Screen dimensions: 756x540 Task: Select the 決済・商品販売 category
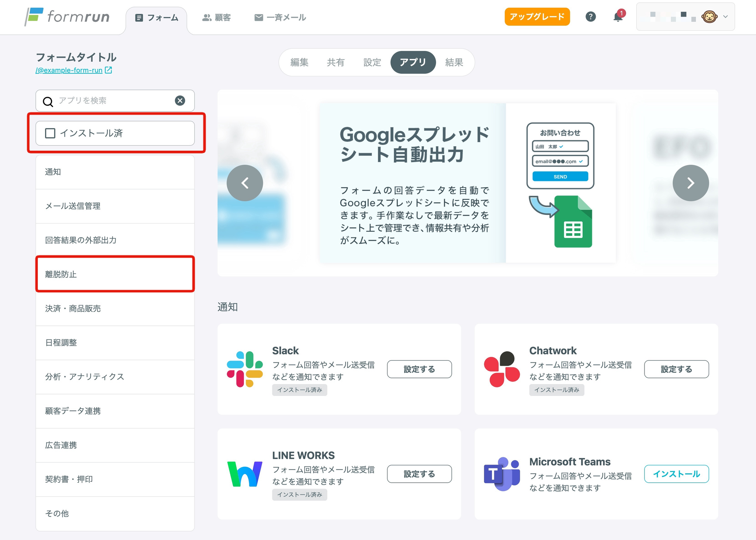(x=115, y=309)
